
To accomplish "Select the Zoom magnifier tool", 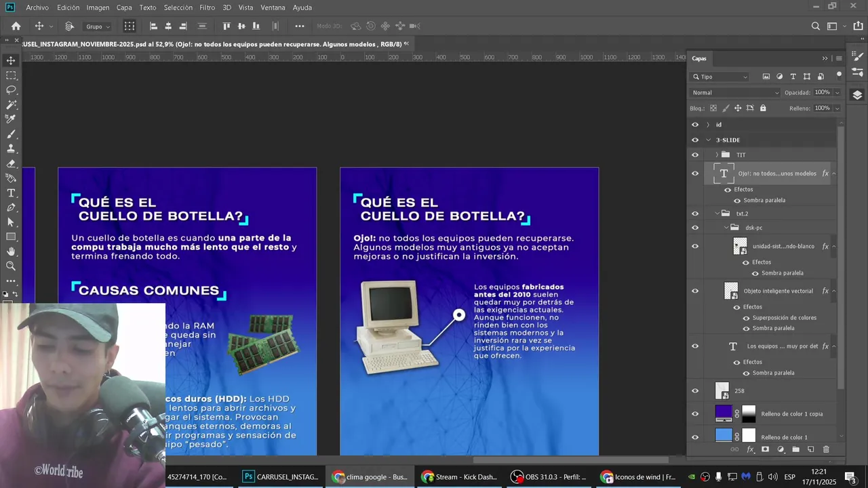I will pyautogui.click(x=11, y=266).
